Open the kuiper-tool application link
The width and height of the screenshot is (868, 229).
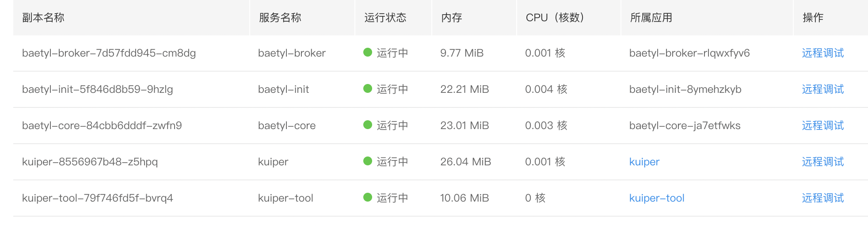[x=657, y=198]
